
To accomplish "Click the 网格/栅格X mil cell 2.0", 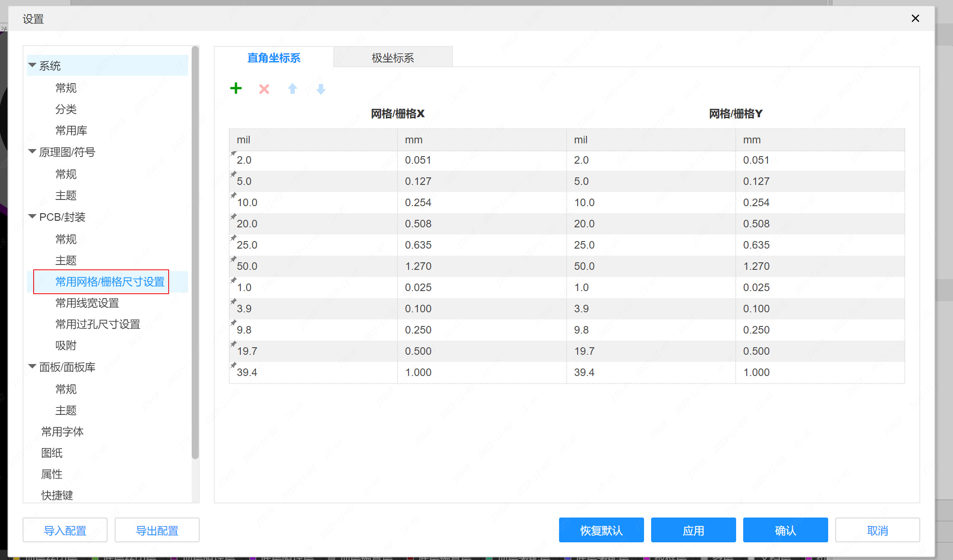I will tap(313, 160).
